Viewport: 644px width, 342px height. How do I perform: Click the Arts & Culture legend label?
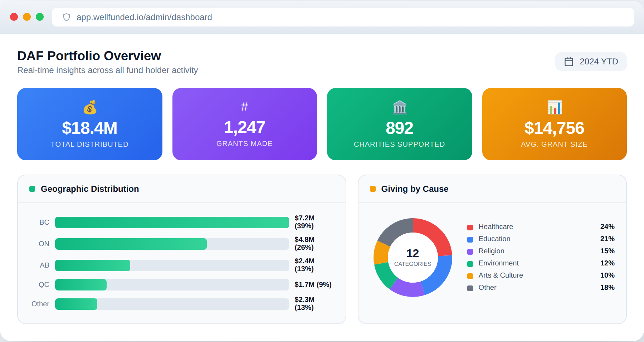501,275
